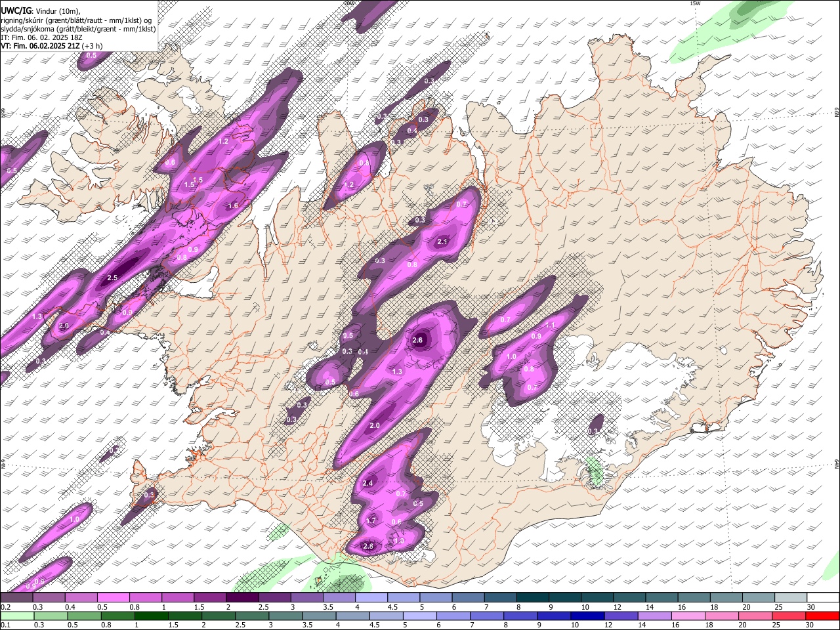Click the palest green rain swatch between 0.1 and 0.3

[16, 616]
